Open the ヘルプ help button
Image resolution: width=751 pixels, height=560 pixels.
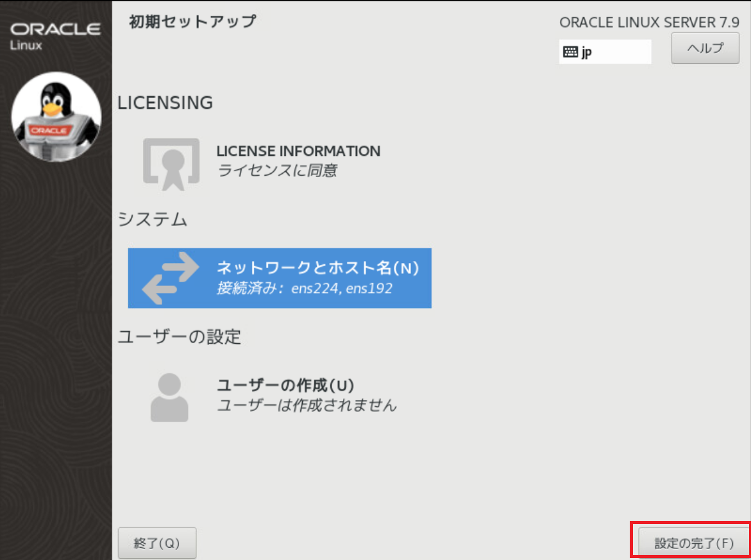coord(705,48)
